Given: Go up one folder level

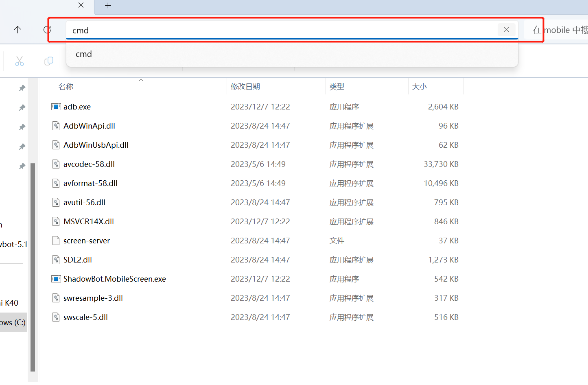Looking at the screenshot, I should 17,30.
